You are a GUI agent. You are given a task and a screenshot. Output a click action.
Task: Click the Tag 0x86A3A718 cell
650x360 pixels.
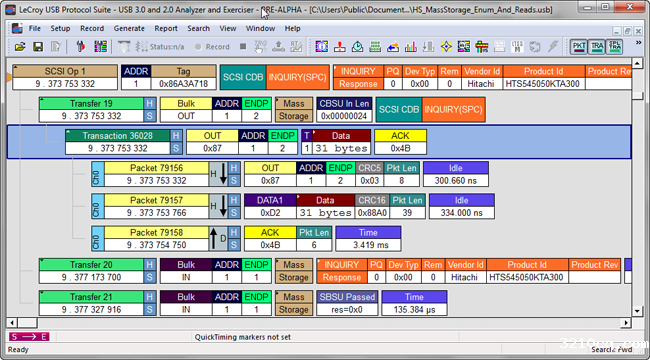click(184, 78)
